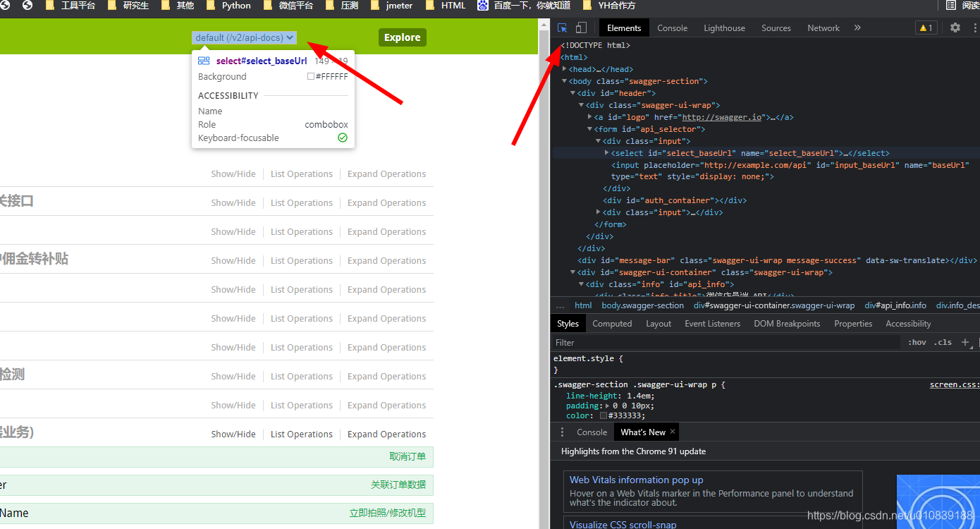Open the 压测 bookmark folder

click(342, 6)
